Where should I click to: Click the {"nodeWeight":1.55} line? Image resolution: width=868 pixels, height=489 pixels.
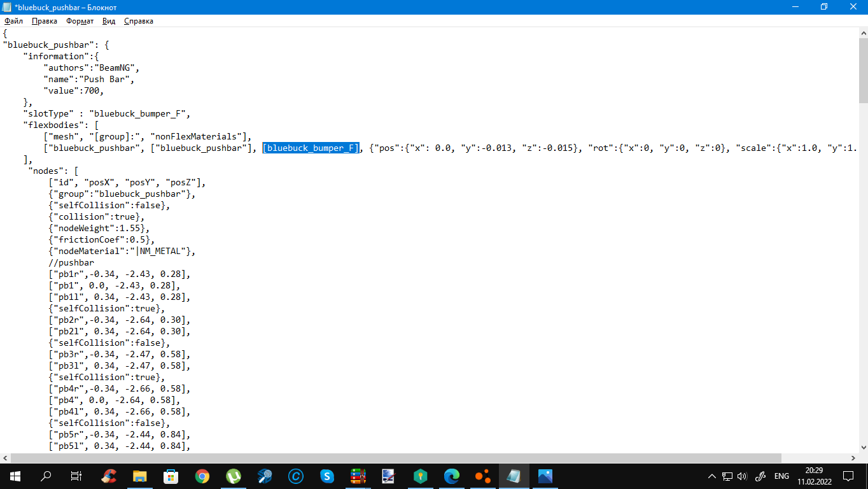click(x=99, y=228)
